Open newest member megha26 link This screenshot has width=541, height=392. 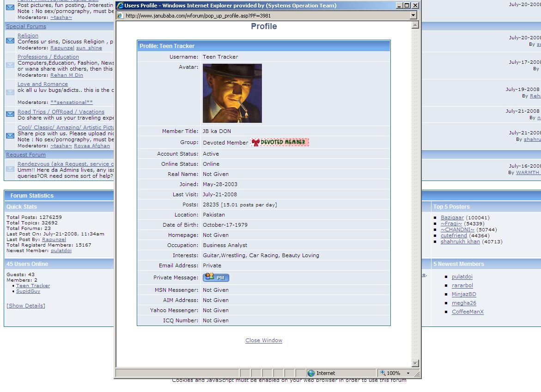(x=464, y=303)
